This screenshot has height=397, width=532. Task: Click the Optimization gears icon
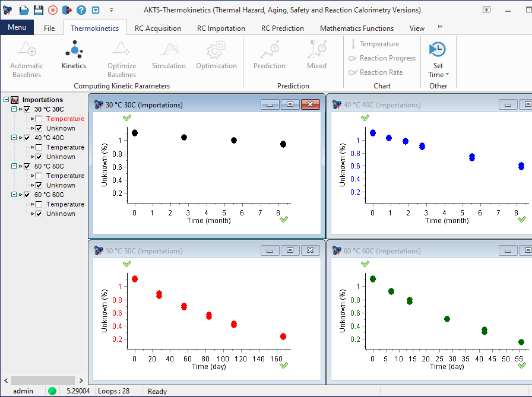[x=216, y=50]
